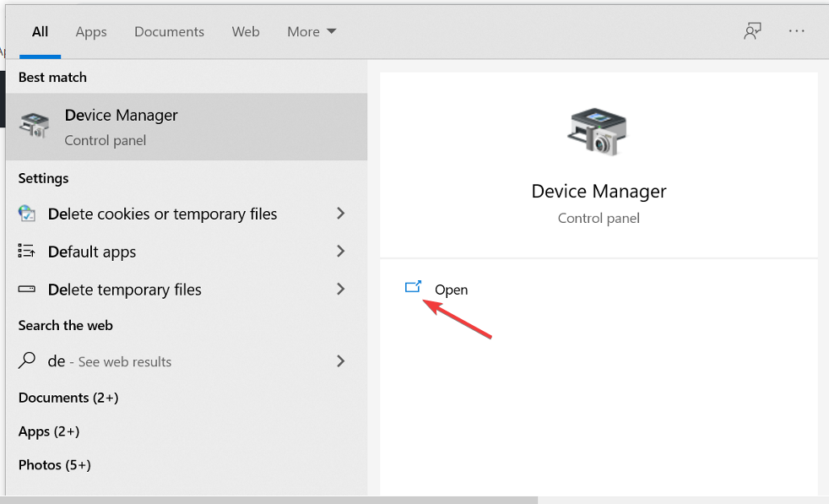Expand arrow next to Delete temporary files

point(341,290)
